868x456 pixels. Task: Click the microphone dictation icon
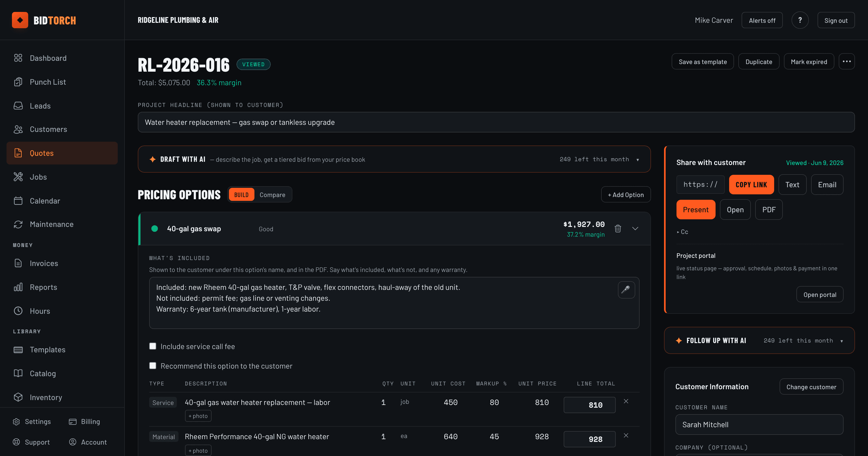[626, 290]
